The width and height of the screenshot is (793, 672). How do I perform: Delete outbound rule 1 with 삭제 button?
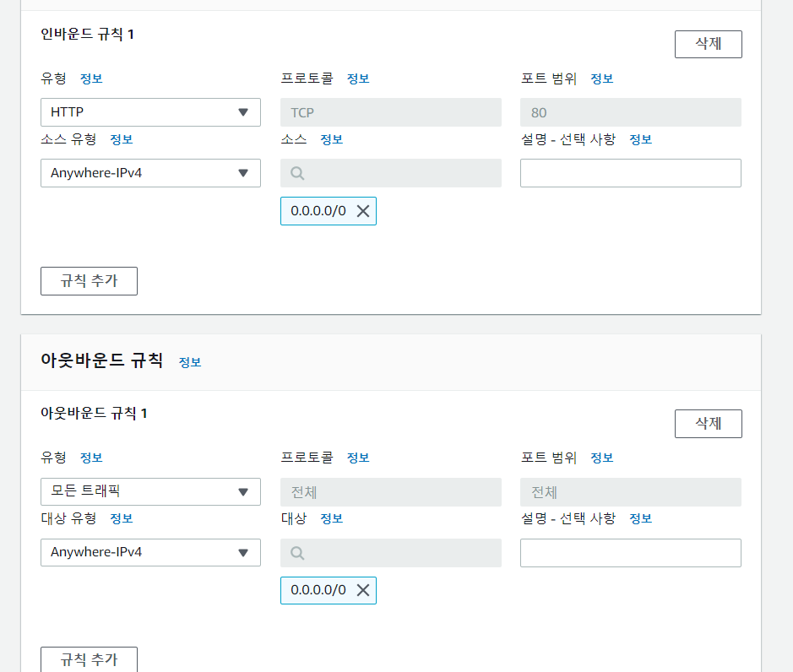pyautogui.click(x=708, y=424)
